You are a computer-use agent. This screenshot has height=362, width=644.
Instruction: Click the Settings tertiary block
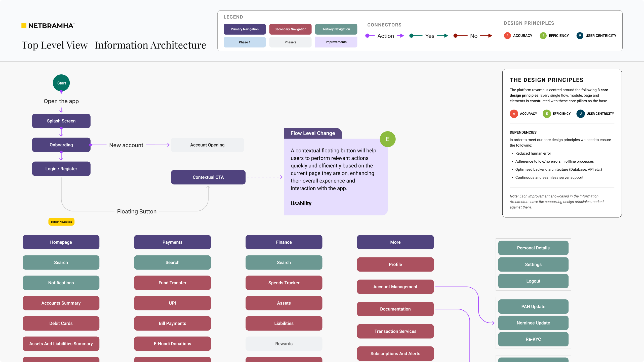(x=533, y=264)
